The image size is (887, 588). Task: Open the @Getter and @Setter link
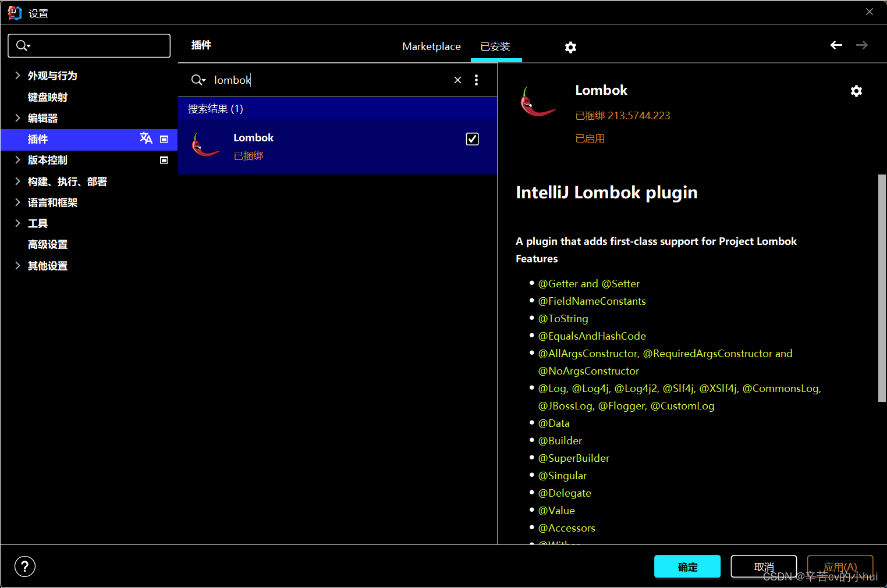tap(588, 283)
